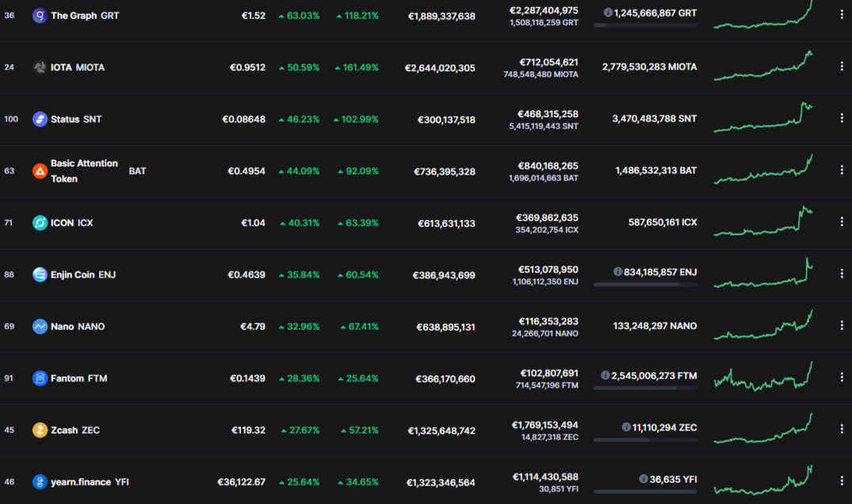Click Fantom volume 714,547,196 FTM
The height and width of the screenshot is (504, 852).
tap(547, 385)
